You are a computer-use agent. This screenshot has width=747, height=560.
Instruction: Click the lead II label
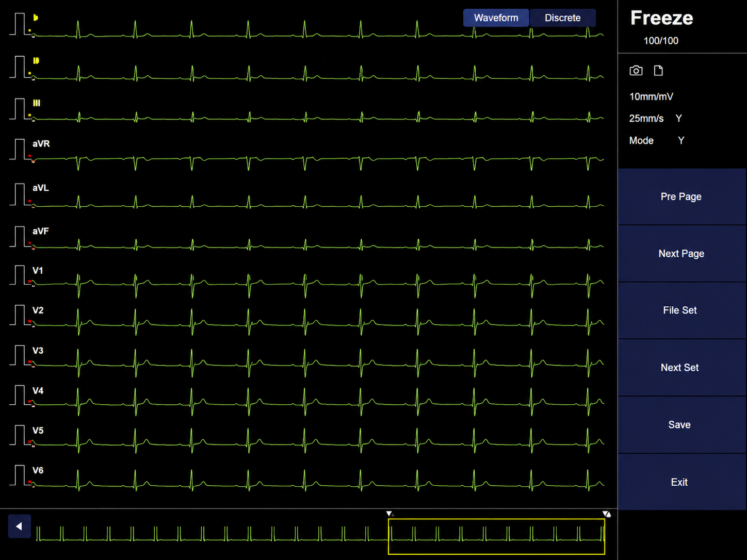point(36,61)
